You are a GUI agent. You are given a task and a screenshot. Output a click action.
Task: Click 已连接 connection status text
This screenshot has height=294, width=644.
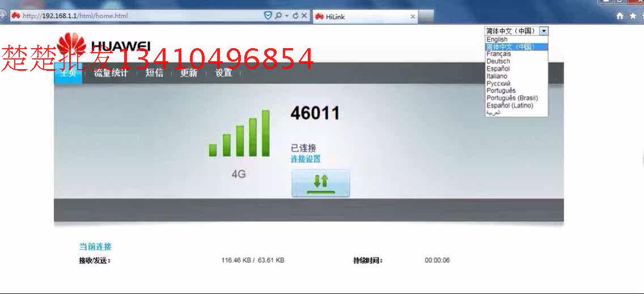pyautogui.click(x=303, y=148)
